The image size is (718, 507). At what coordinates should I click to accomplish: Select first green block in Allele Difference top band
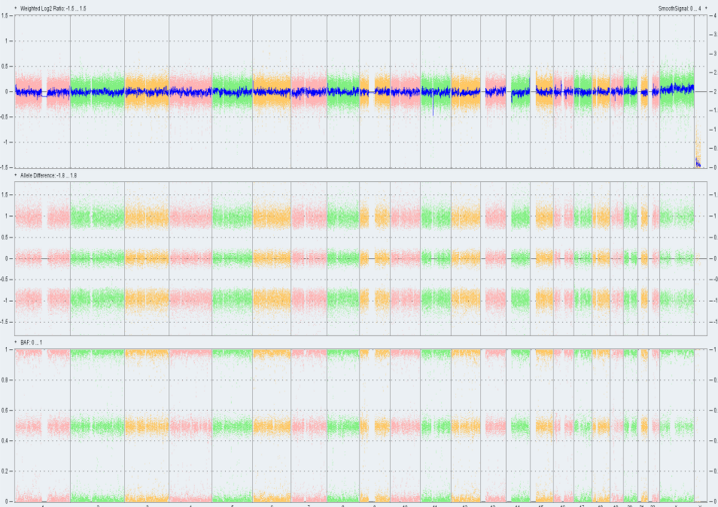click(97, 216)
